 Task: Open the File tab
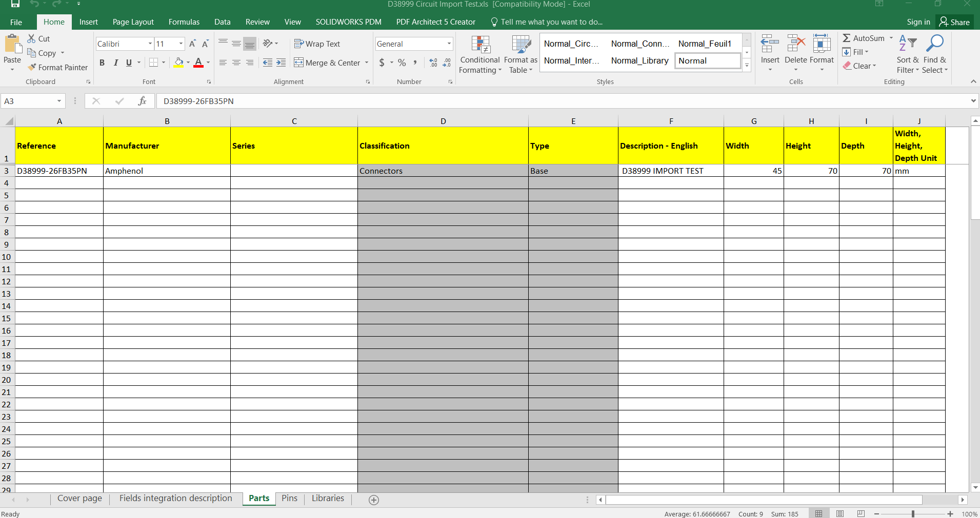click(16, 22)
